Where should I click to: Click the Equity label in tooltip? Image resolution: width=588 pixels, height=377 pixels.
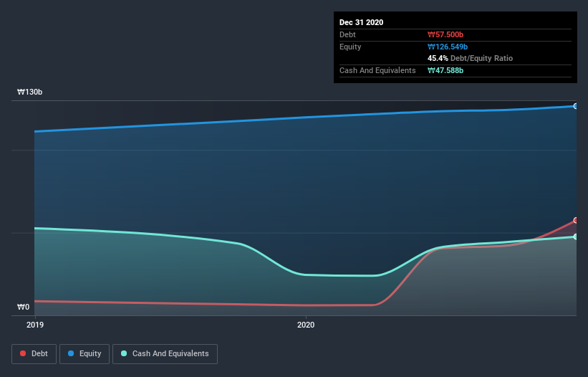[350, 47]
